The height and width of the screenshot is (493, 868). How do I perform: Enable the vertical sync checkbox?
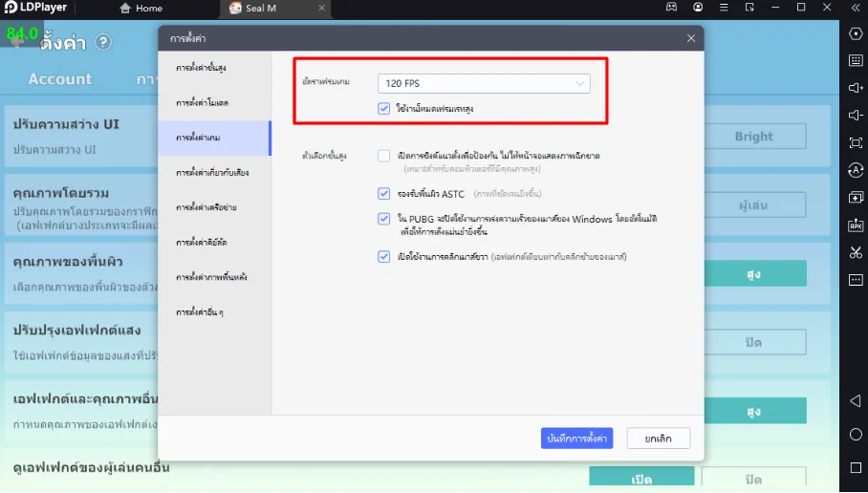383,156
